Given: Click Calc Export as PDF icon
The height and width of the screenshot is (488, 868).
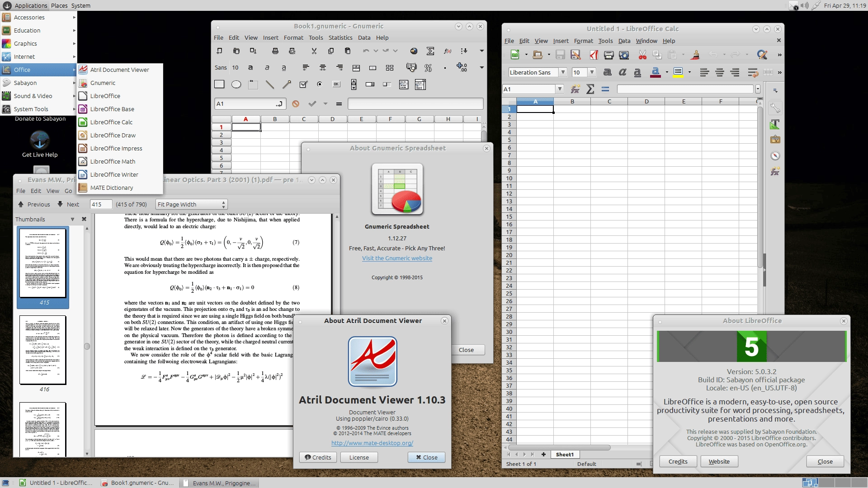Looking at the screenshot, I should click(x=594, y=55).
